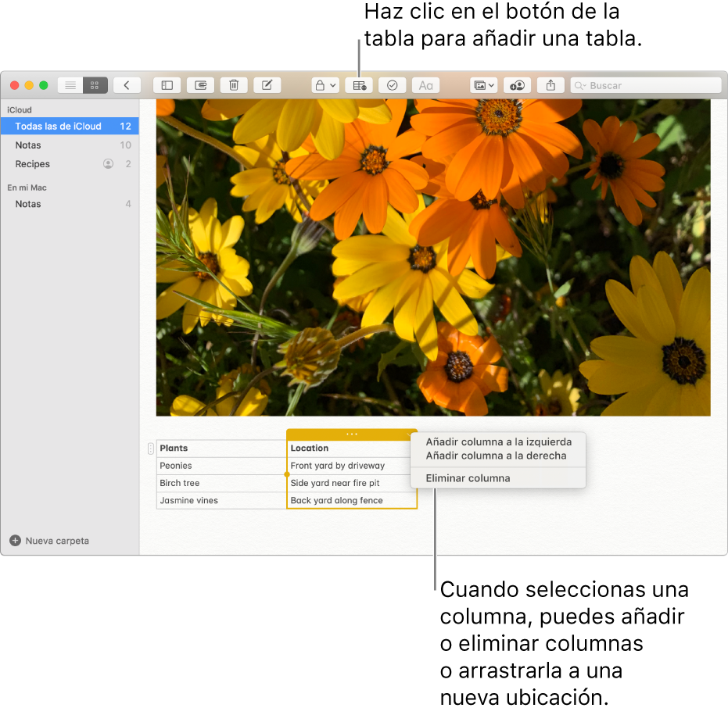Focus the Buscar search field
The image size is (728, 715).
click(x=646, y=85)
